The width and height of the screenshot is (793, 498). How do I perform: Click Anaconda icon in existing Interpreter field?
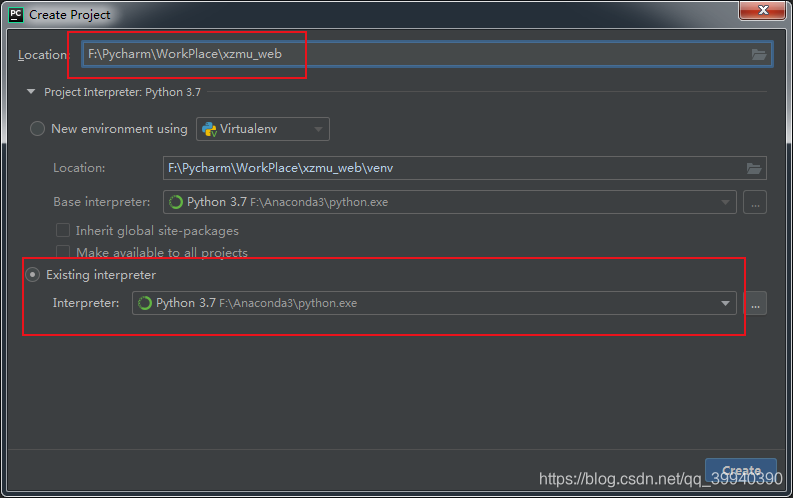(145, 303)
